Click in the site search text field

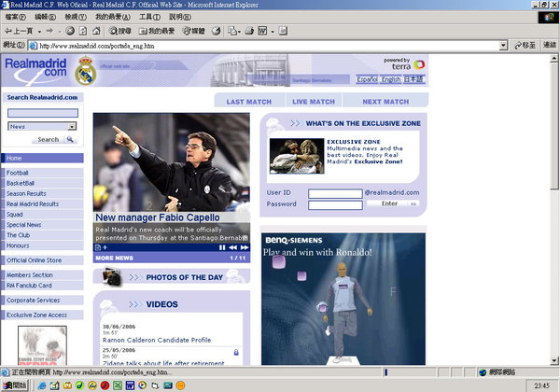43,113
